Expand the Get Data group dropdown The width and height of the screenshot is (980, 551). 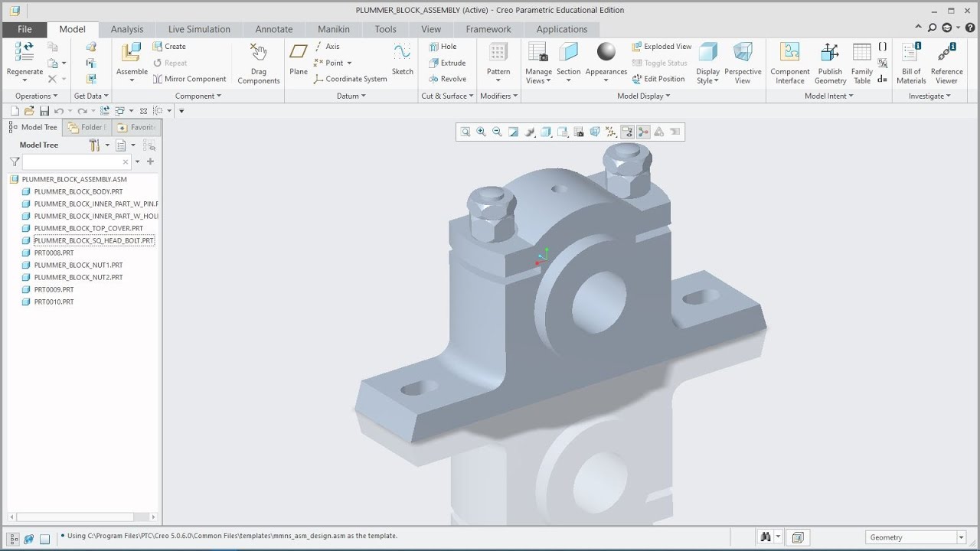click(x=91, y=96)
